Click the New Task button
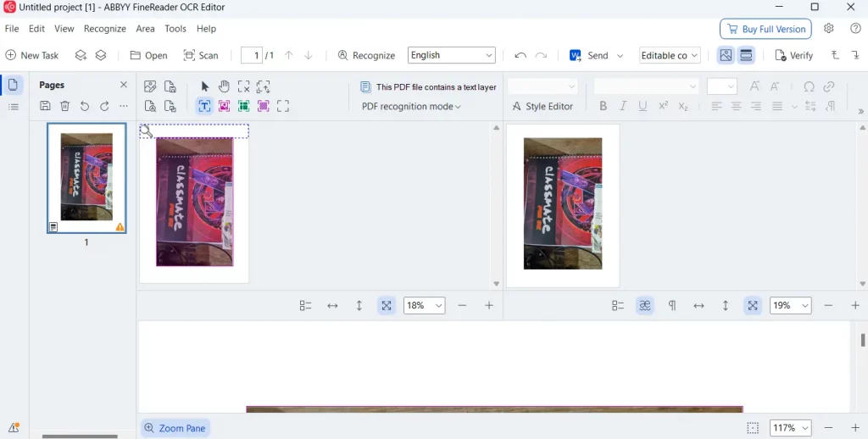This screenshot has width=868, height=439. click(x=32, y=55)
